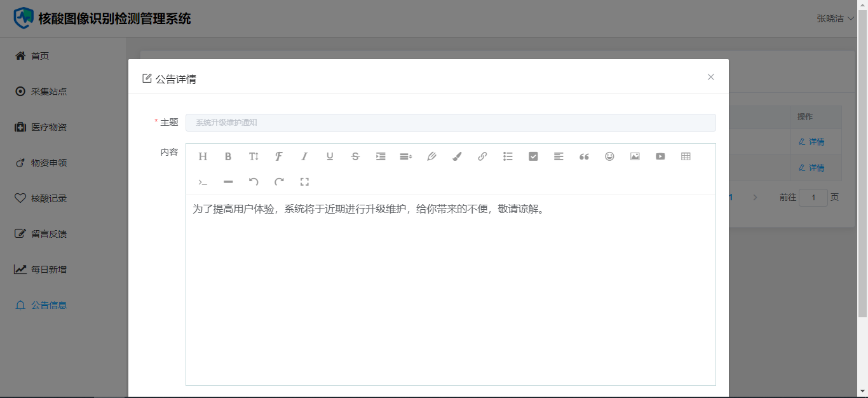868x398 pixels.
Task: Close the 公告详情 dialog
Action: tap(711, 77)
